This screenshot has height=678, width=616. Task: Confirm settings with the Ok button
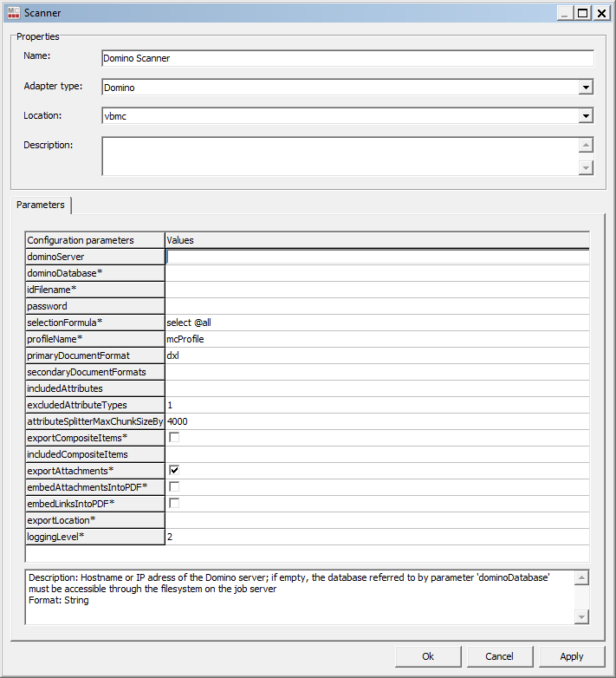pyautogui.click(x=428, y=656)
